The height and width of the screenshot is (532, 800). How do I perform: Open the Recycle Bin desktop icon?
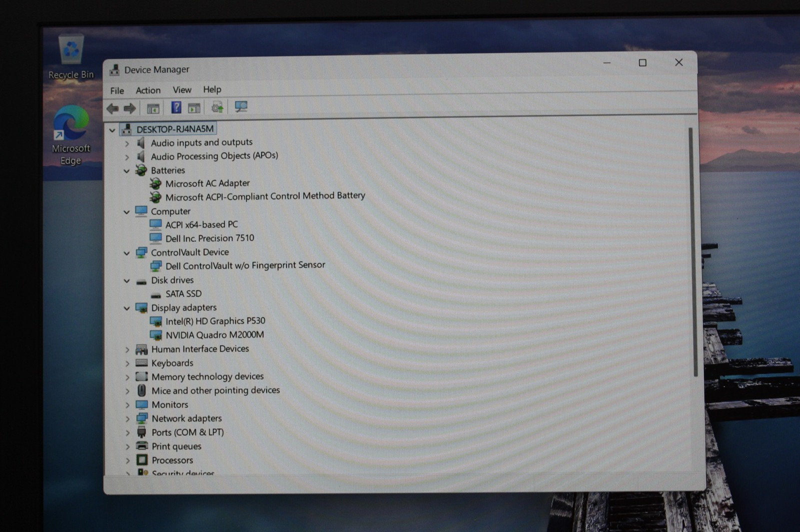(71, 56)
